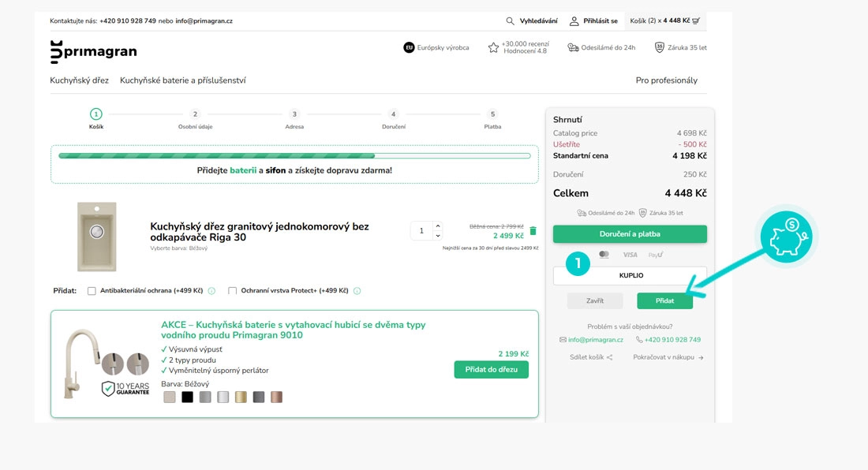Image resolution: width=868 pixels, height=470 pixels.
Task: Open Riga 30 sink product title
Action: tap(260, 232)
